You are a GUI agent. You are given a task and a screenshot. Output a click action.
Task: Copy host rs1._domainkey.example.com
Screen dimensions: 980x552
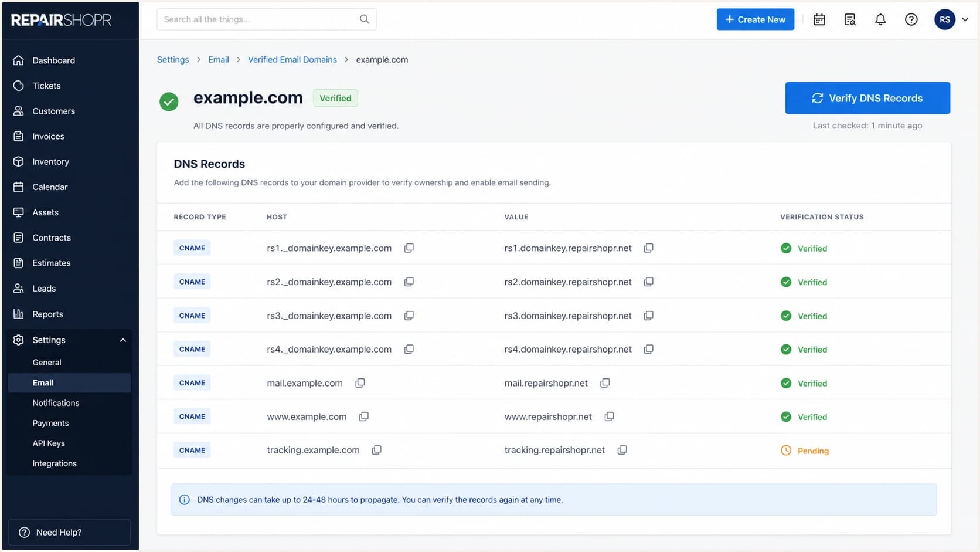409,248
